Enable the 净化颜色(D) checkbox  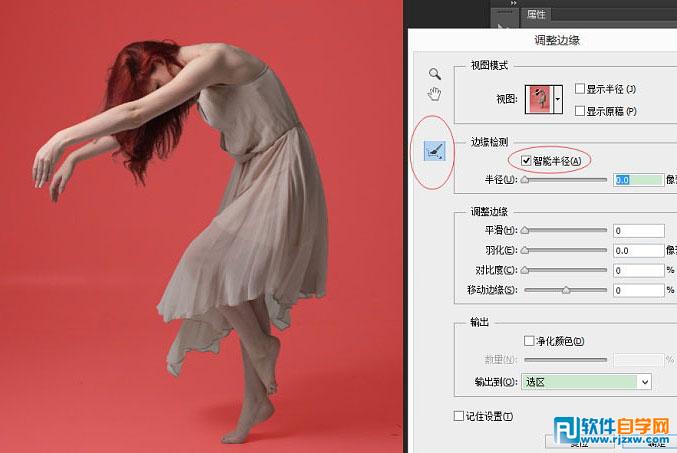click(529, 341)
